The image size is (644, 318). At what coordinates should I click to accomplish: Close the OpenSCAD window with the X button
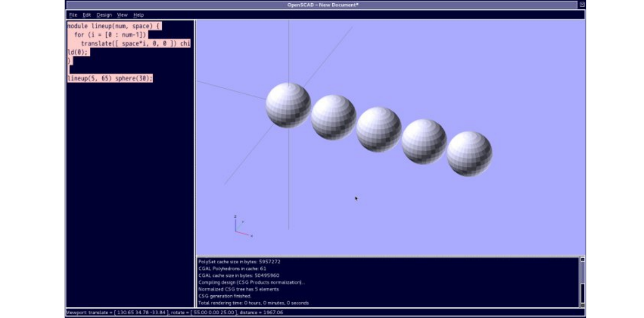click(582, 4)
